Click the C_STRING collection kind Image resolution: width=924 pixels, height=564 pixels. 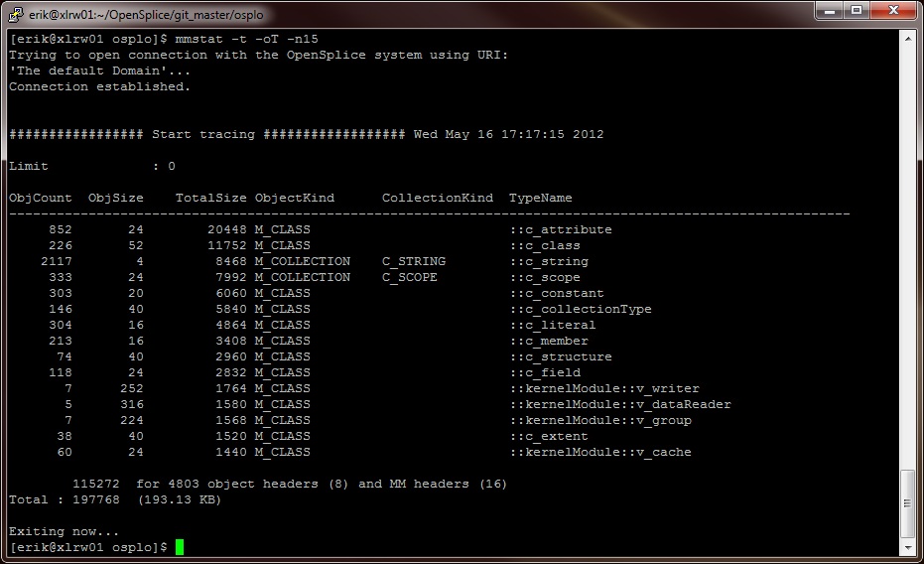coord(414,262)
